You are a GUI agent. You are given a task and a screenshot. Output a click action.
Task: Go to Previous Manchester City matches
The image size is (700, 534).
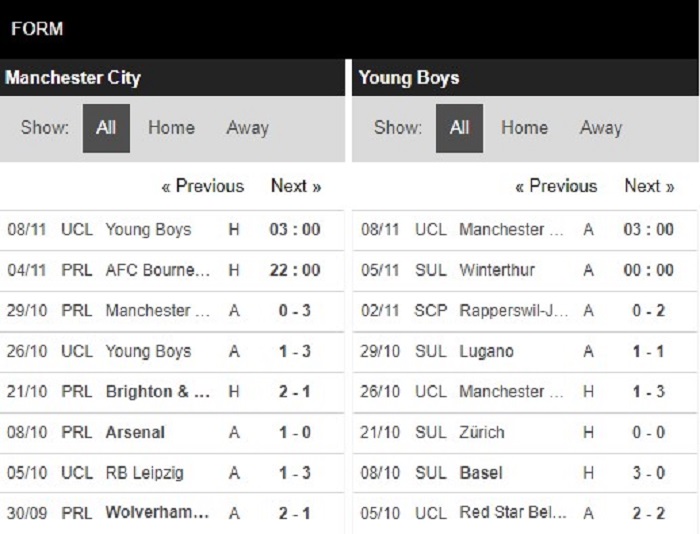tap(202, 186)
